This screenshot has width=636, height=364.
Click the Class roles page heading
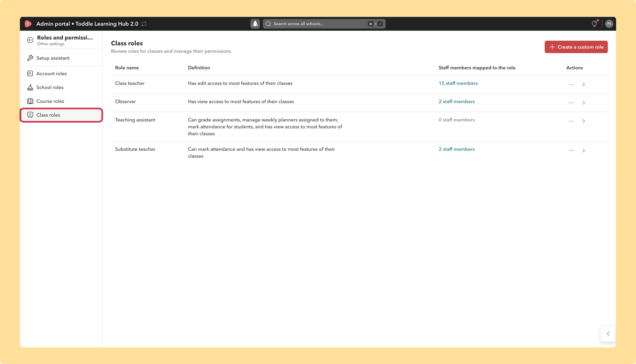coord(127,43)
